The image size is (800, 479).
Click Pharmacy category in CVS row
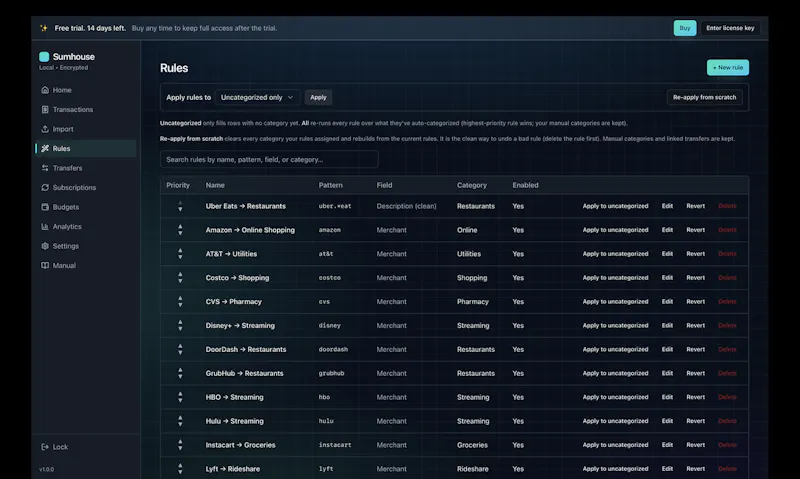pyautogui.click(x=472, y=301)
